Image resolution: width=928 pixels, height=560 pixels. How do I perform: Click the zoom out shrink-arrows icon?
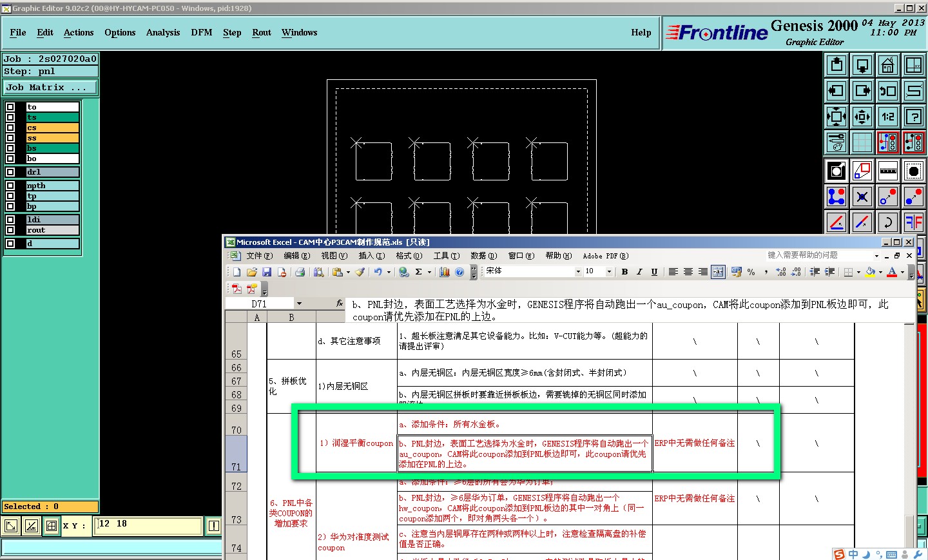coord(862,117)
